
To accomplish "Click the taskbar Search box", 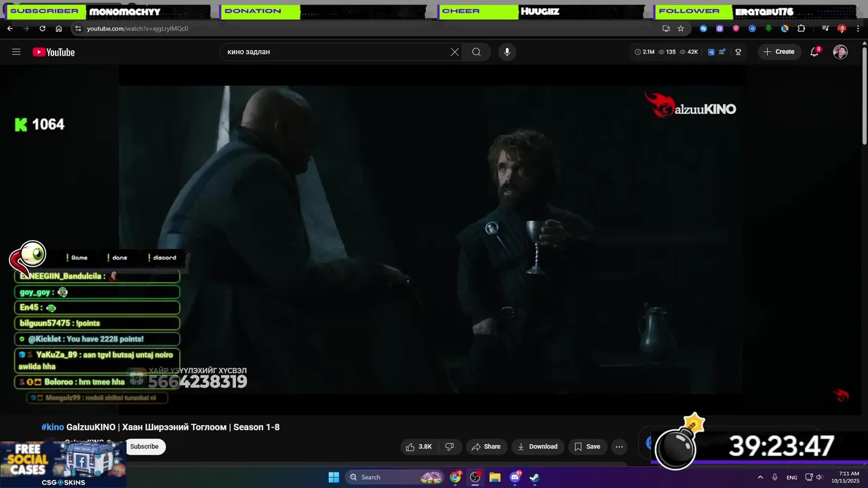I will click(395, 477).
